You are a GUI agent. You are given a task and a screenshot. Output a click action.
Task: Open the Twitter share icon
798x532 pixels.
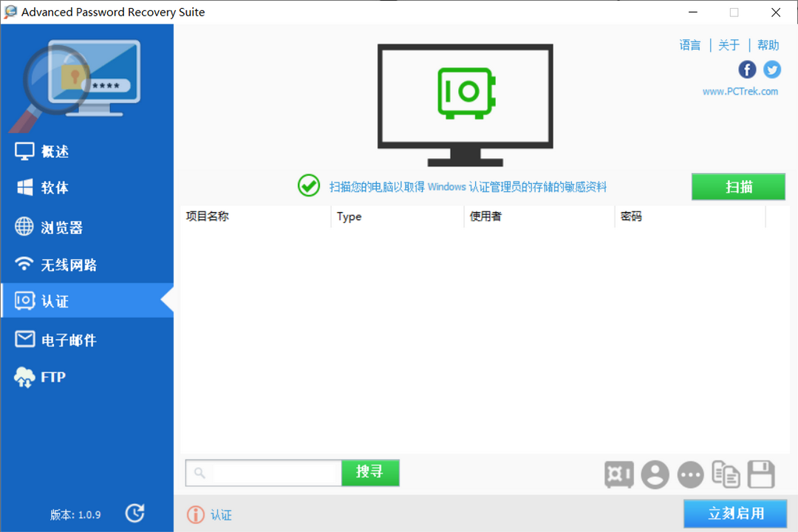click(x=772, y=69)
